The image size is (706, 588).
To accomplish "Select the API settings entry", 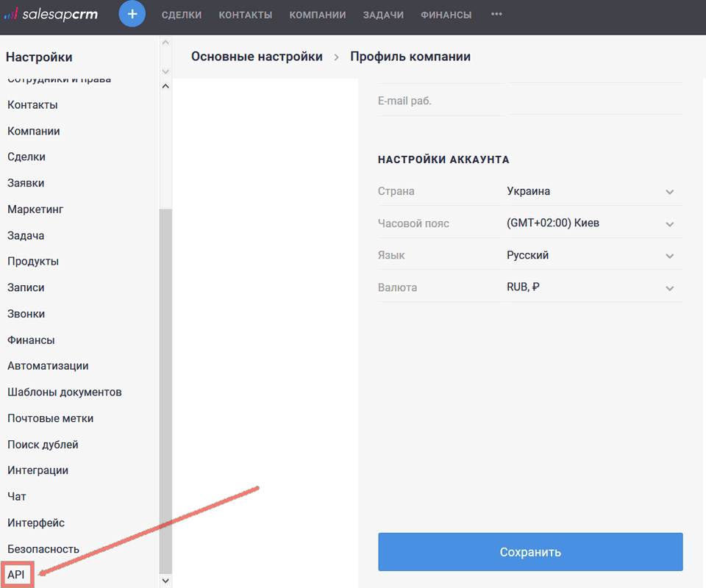I will (x=15, y=574).
